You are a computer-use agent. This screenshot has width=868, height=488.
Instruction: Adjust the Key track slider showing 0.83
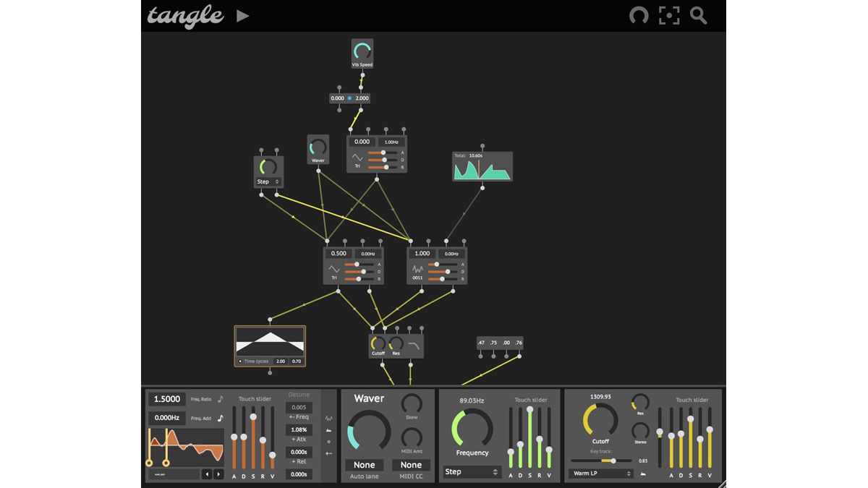(613, 461)
